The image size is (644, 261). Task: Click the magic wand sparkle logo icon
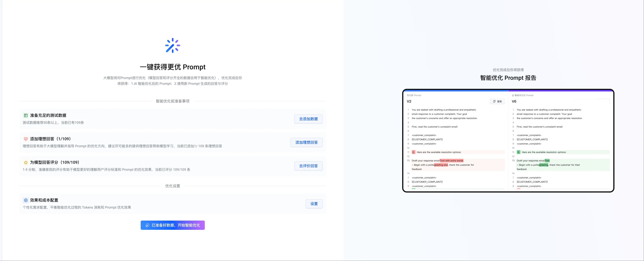[173, 45]
